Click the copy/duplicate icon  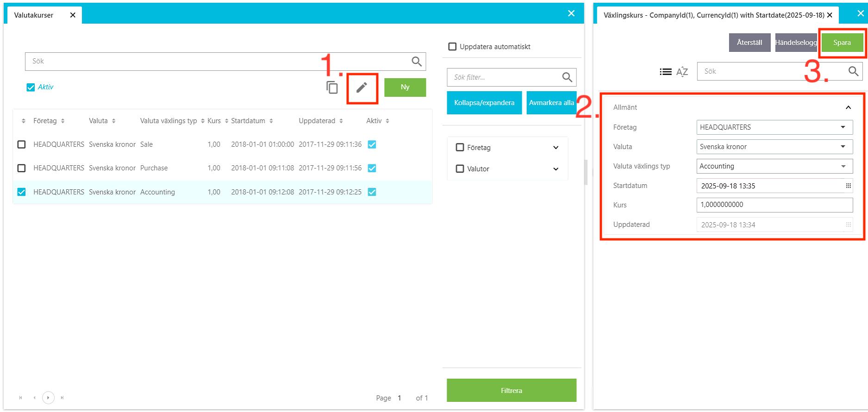coord(332,87)
